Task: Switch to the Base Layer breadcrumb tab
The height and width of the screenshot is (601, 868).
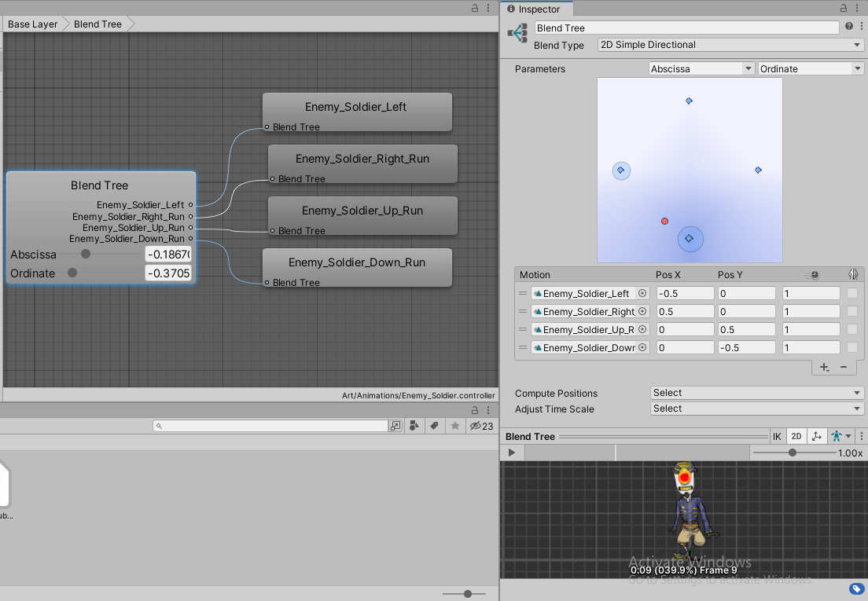Action: pos(31,24)
